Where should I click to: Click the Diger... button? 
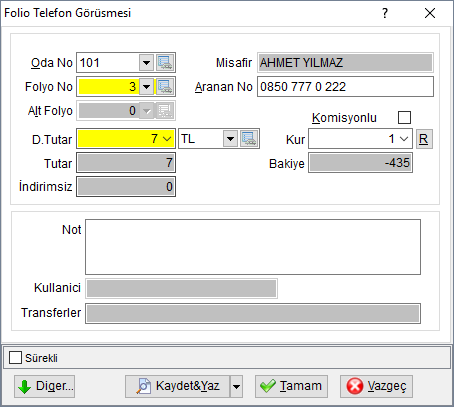(x=44, y=386)
